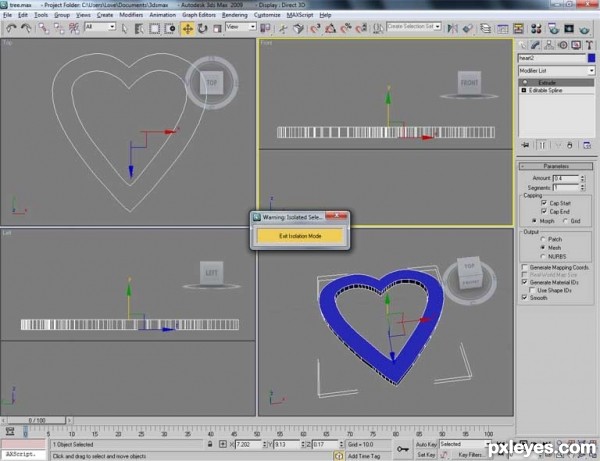
Task: Switch to the Motion panel tab
Action: pos(562,45)
